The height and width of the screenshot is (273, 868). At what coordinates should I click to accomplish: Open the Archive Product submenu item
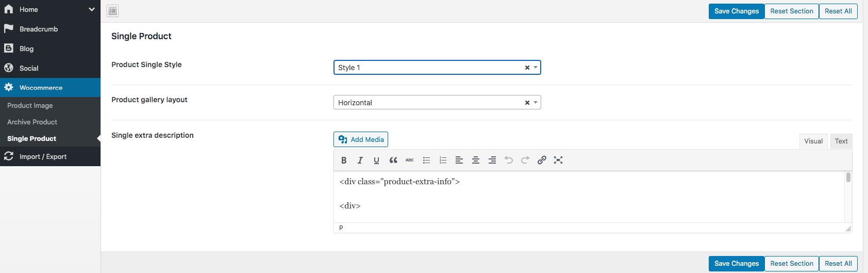pos(32,122)
